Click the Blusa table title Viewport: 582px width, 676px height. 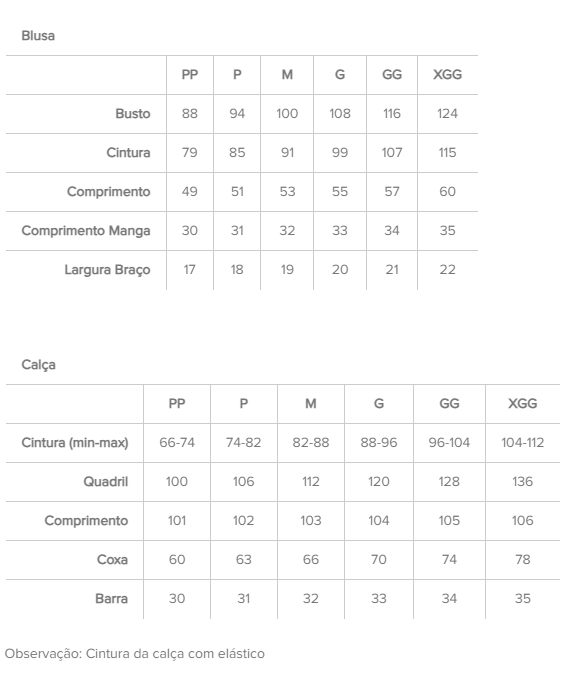click(38, 36)
